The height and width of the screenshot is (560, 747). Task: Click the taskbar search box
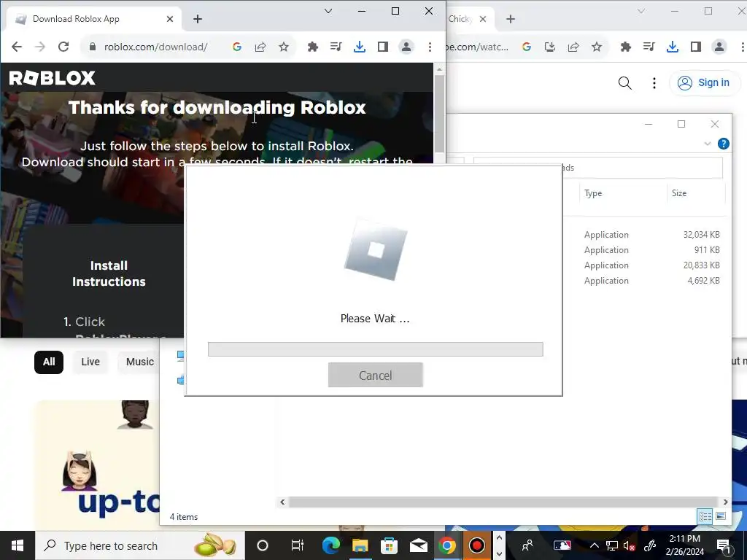[140, 545]
